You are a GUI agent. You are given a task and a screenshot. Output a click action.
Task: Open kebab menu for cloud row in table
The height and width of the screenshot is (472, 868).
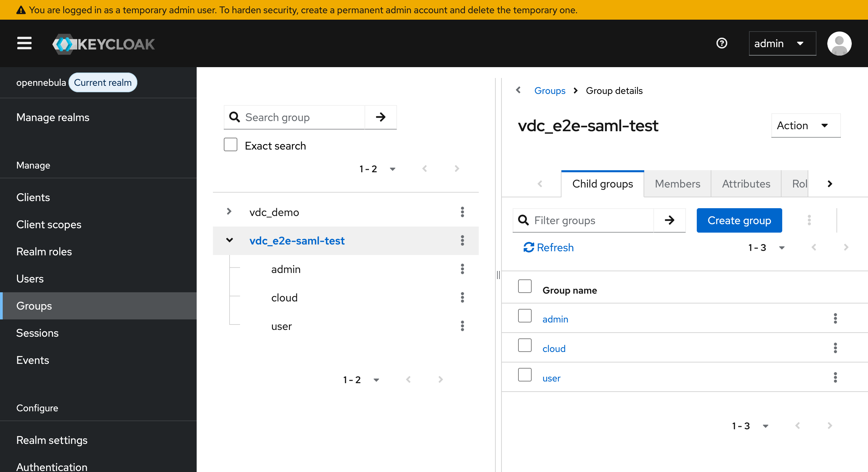835,348
